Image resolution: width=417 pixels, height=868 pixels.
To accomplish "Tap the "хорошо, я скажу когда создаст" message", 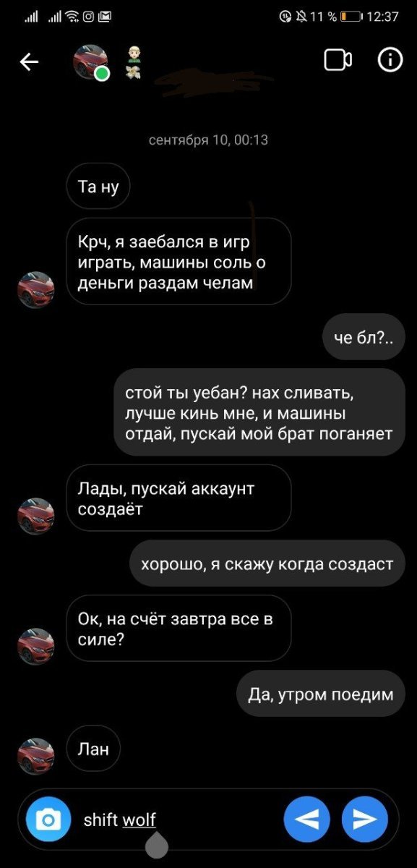I will click(267, 563).
